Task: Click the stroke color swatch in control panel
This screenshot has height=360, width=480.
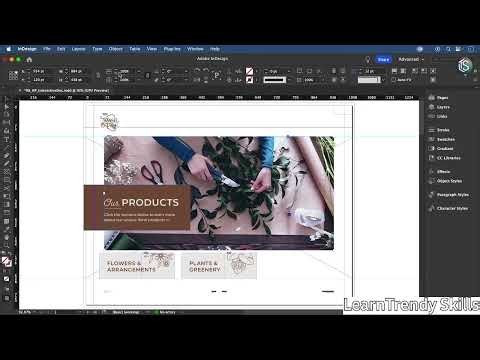Action: pyautogui.click(x=249, y=80)
